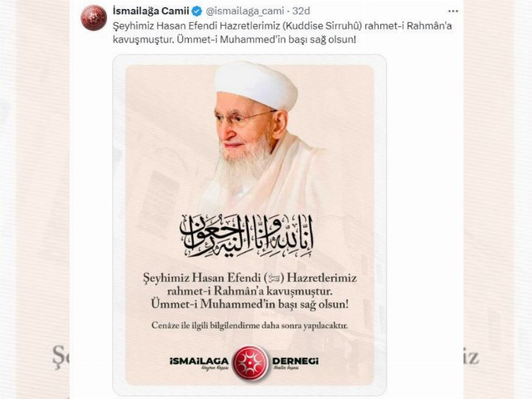Click the tweet's second line starting kavuşmuştur
The height and width of the screenshot is (399, 532).
tap(235, 40)
